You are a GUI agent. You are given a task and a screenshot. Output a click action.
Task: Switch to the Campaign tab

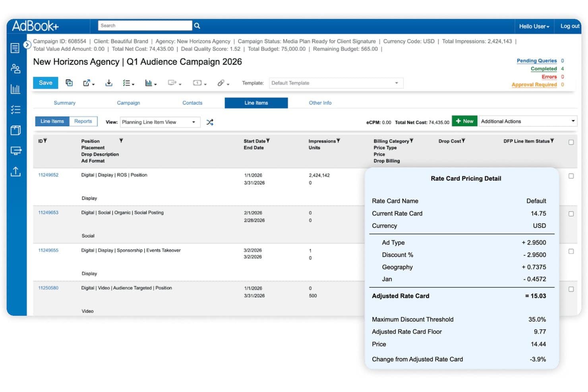[128, 103]
